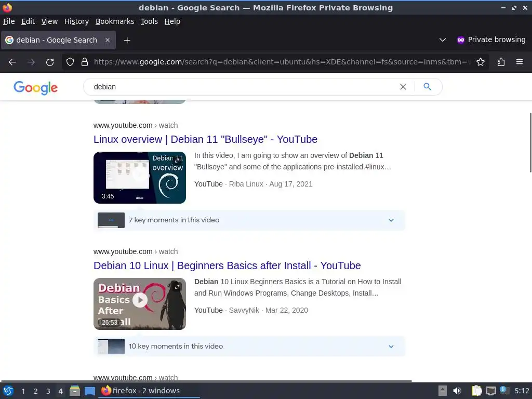Screen dimensions: 532x399
Task: Expand 7 key moments in this video
Action: tap(249, 220)
